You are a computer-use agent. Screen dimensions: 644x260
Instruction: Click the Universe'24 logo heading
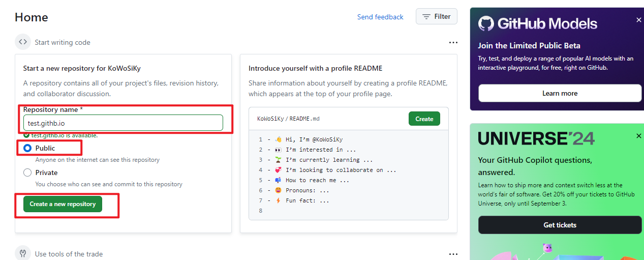point(536,138)
